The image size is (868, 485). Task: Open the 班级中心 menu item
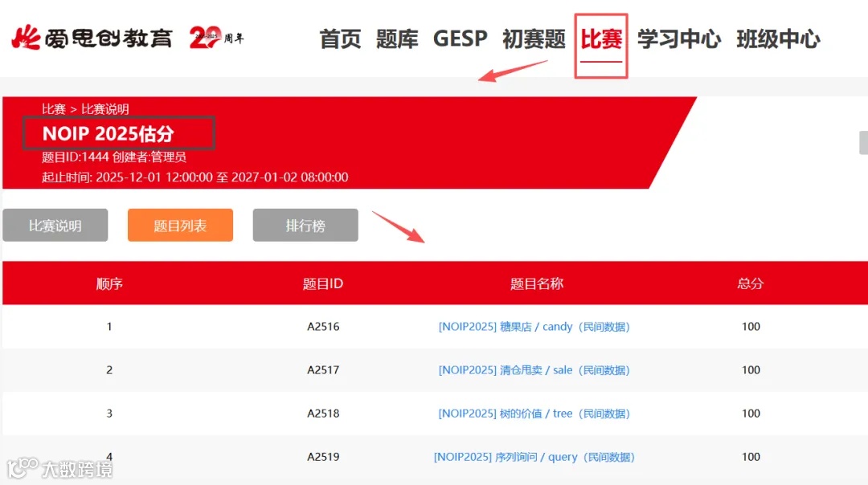(778, 38)
